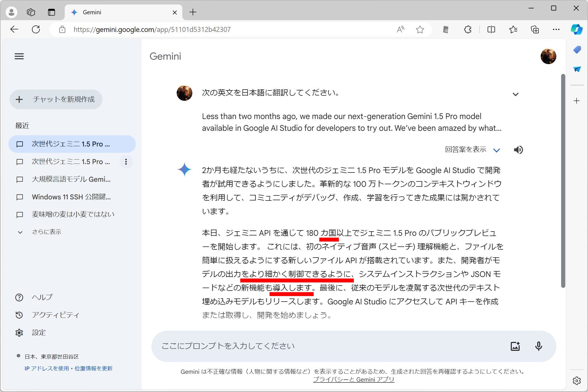The height and width of the screenshot is (392, 588).
Task: Open プライバシーと Gemini アプリ link
Action: [354, 380]
